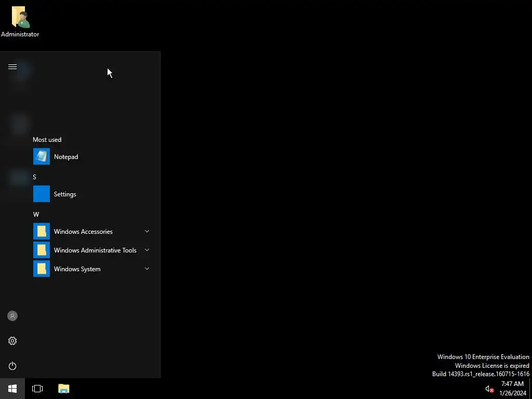
Task: Click the muted volume icon in tray
Action: click(x=489, y=389)
